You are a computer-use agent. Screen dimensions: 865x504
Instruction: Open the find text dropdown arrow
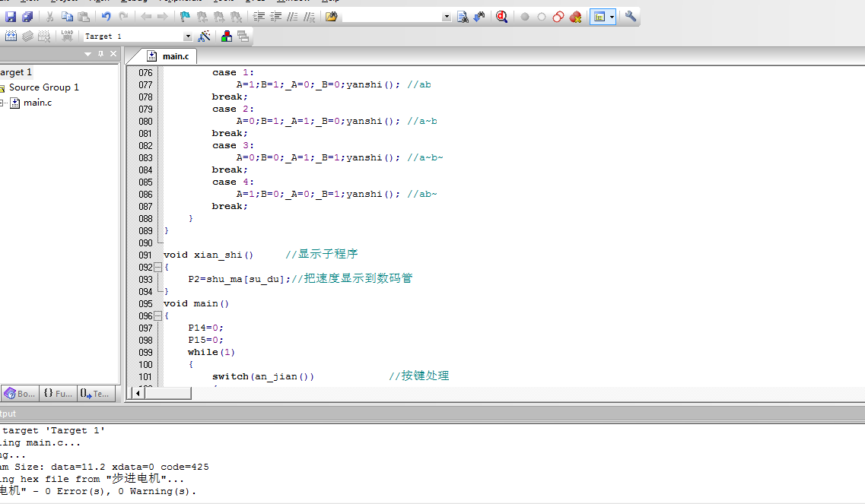tap(447, 17)
